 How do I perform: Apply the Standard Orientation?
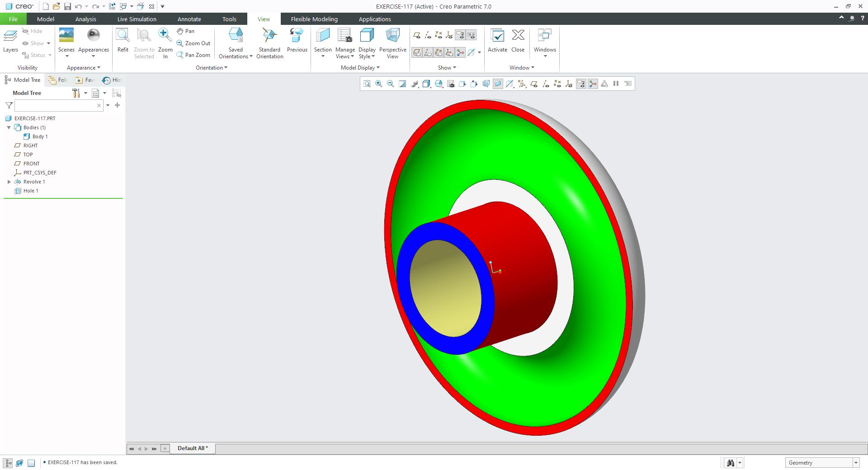pos(270,43)
